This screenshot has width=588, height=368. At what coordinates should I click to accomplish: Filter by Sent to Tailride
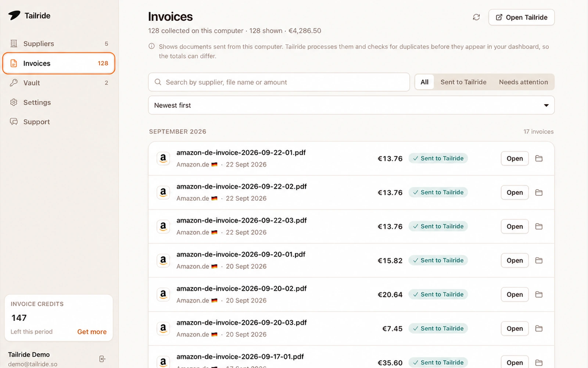coord(463,82)
